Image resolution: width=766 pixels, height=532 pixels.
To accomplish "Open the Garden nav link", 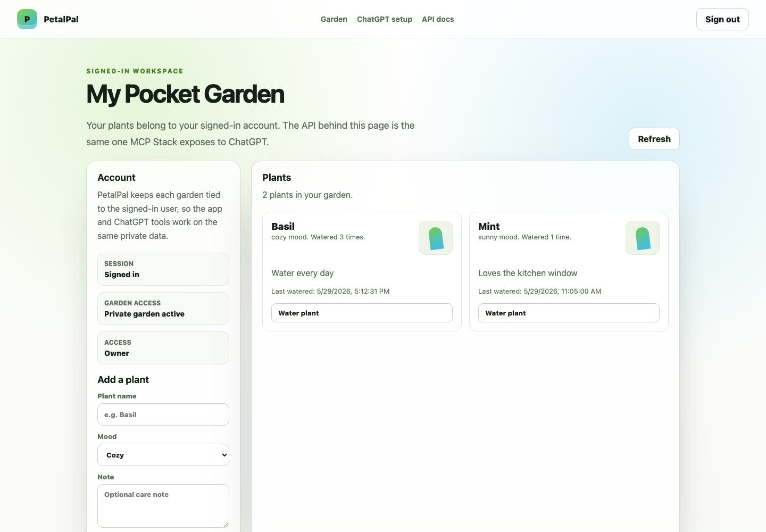I will pos(334,19).
